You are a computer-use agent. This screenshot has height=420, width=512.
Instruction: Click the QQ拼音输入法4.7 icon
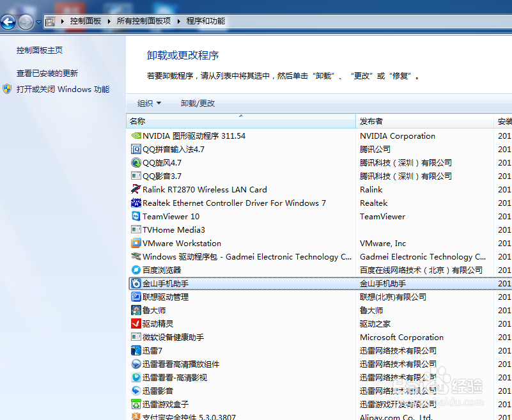pyautogui.click(x=136, y=149)
